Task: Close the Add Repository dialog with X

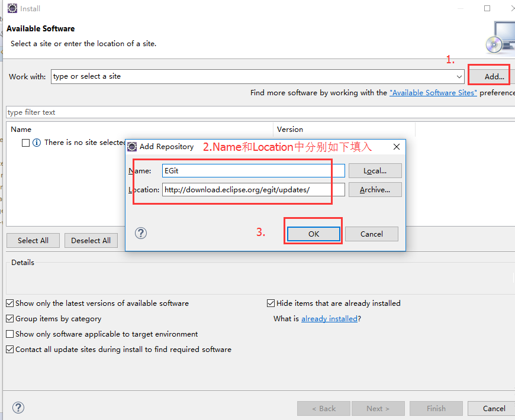Action: tap(397, 147)
